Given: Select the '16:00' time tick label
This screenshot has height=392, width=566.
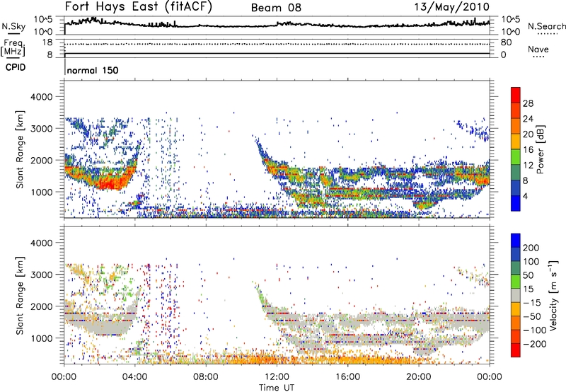Looking at the screenshot, I should click(347, 377).
